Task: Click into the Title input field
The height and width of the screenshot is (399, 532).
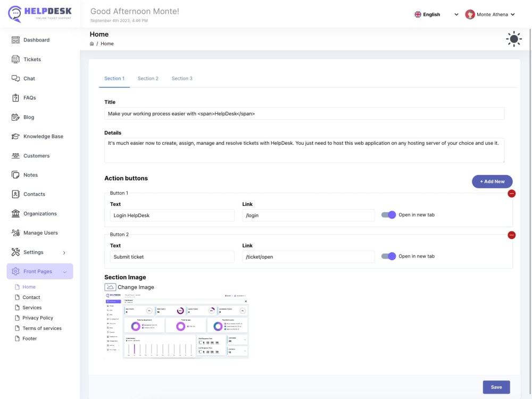Action: 304,114
